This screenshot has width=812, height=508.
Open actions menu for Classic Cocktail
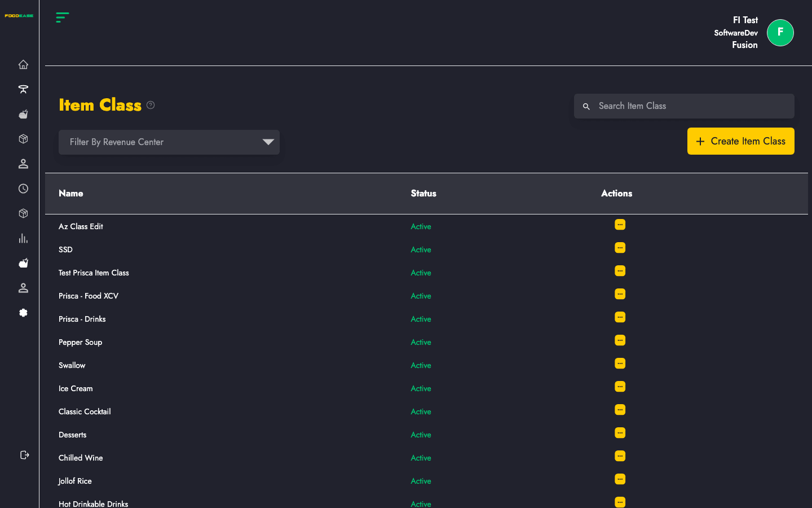coord(620,410)
